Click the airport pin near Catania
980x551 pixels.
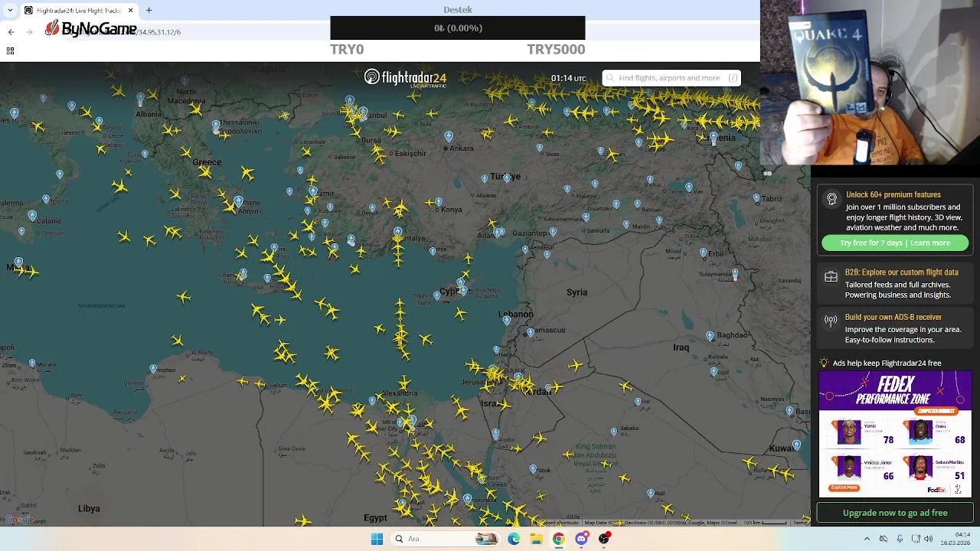[32, 217]
